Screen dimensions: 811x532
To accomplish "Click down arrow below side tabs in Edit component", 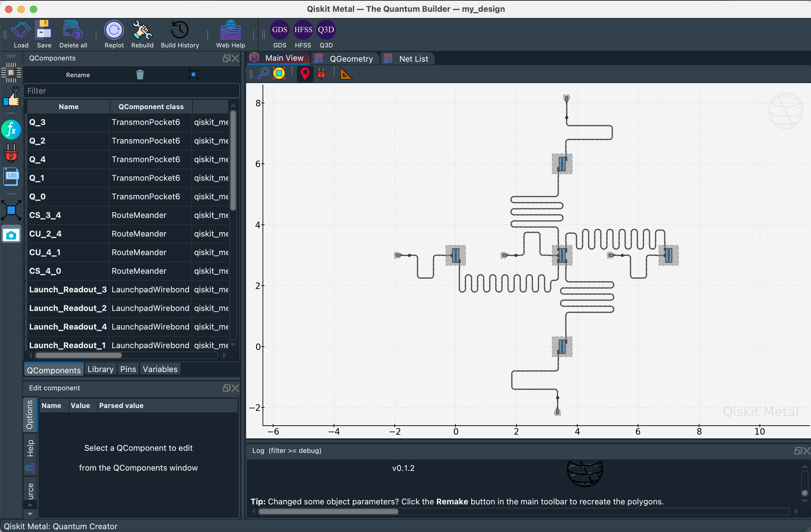I will click(30, 514).
